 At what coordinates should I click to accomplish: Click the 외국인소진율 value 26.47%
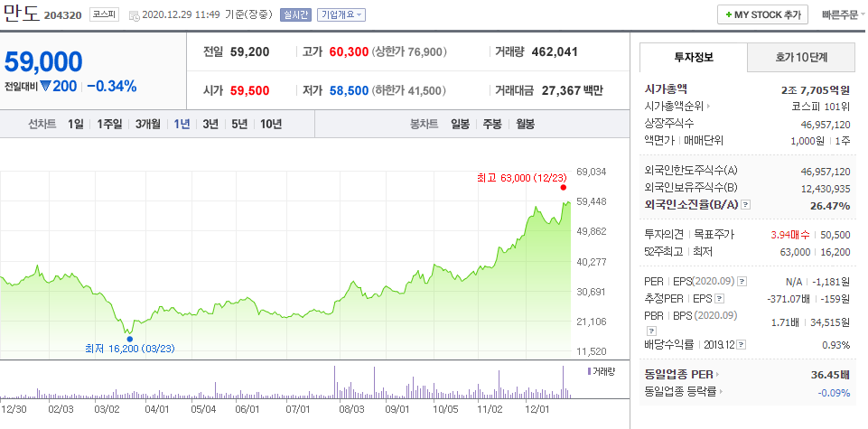point(832,206)
